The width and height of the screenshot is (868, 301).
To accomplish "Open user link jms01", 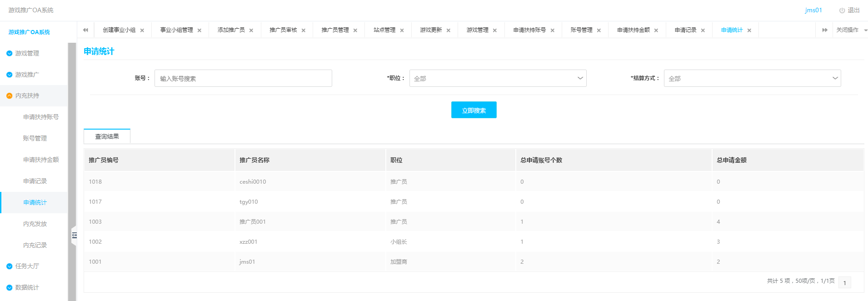I will coord(813,10).
